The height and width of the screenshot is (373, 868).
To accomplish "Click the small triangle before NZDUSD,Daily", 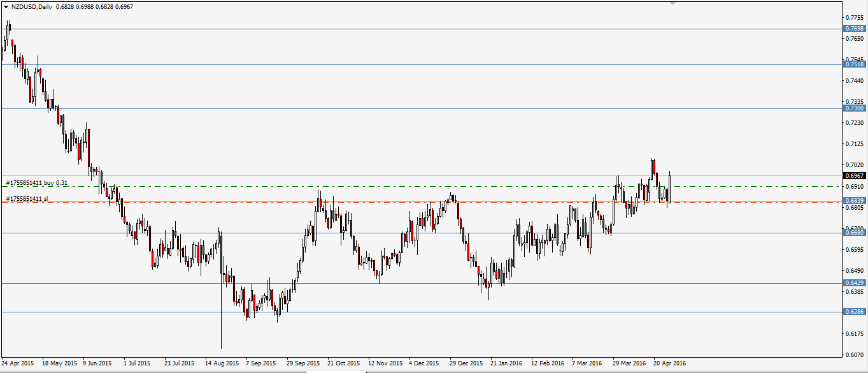I will coord(6,6).
